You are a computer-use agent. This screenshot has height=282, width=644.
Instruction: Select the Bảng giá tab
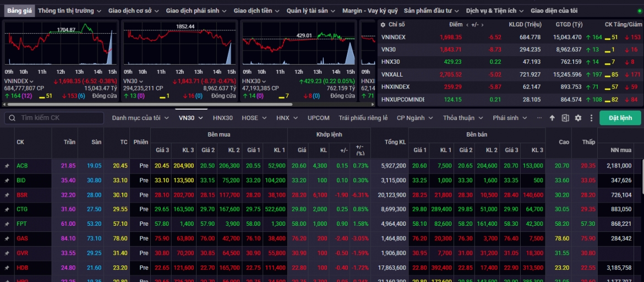19,10
